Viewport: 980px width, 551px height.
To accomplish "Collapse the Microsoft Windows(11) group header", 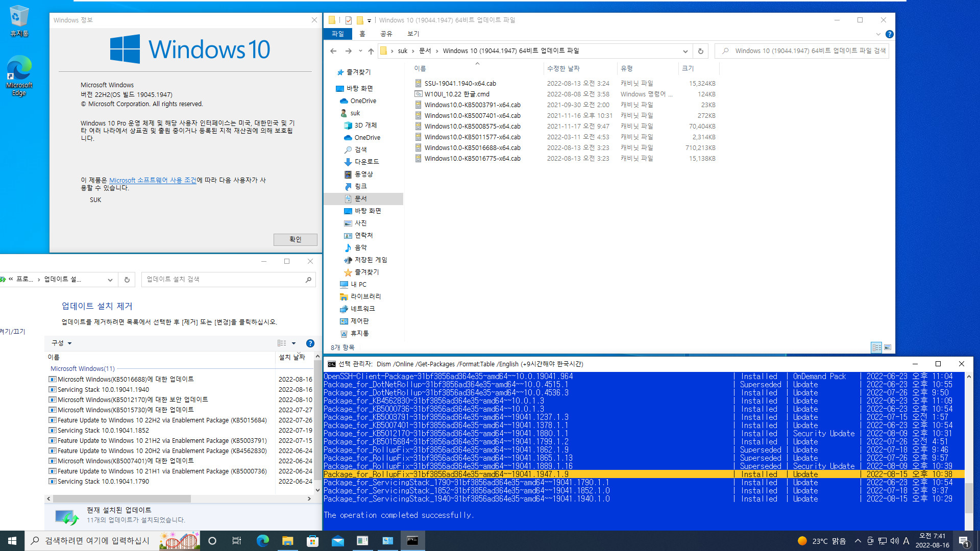I will 83,368.
